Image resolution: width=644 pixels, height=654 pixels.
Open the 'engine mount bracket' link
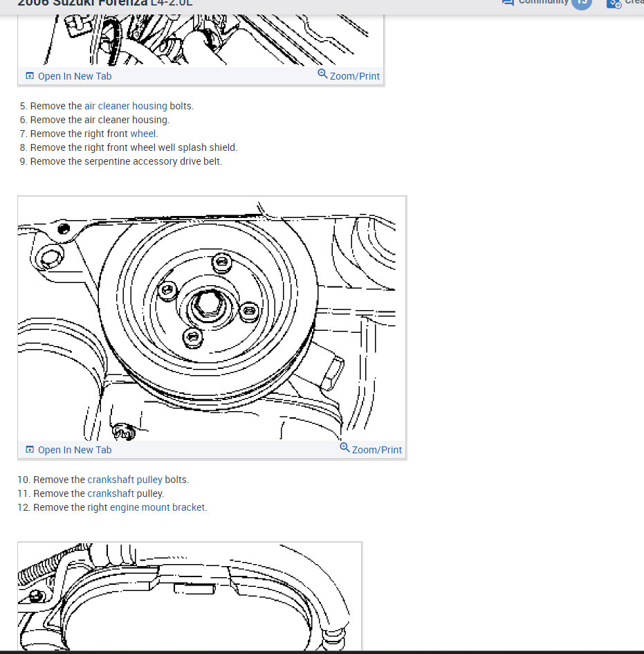click(158, 507)
